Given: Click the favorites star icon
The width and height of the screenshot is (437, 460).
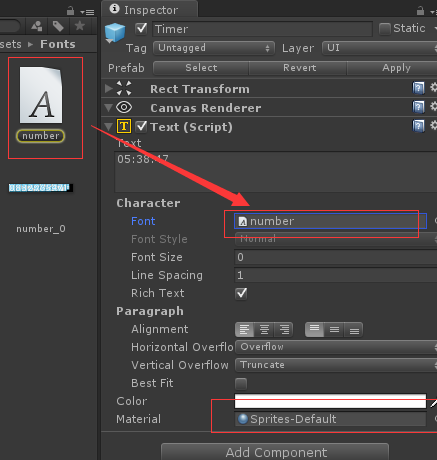Looking at the screenshot, I should coord(80,26).
